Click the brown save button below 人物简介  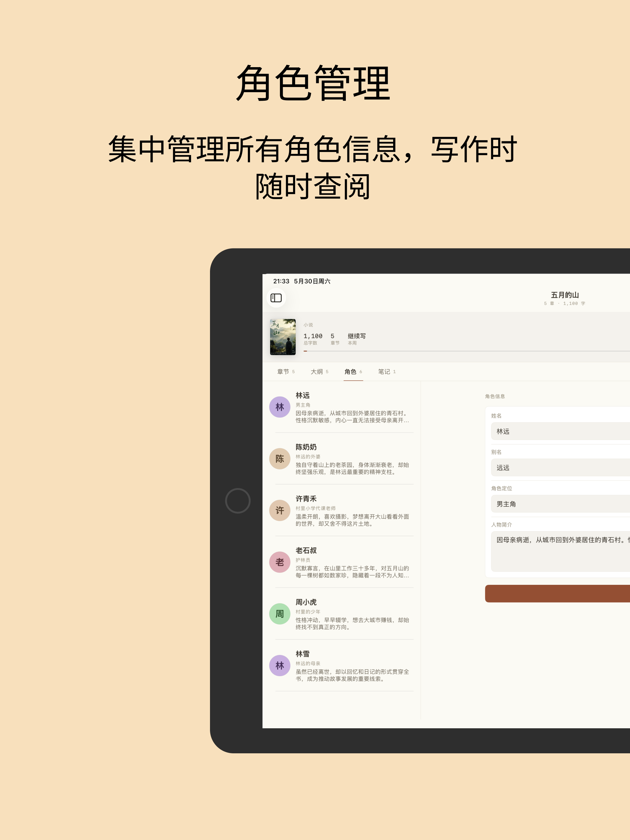click(x=557, y=594)
